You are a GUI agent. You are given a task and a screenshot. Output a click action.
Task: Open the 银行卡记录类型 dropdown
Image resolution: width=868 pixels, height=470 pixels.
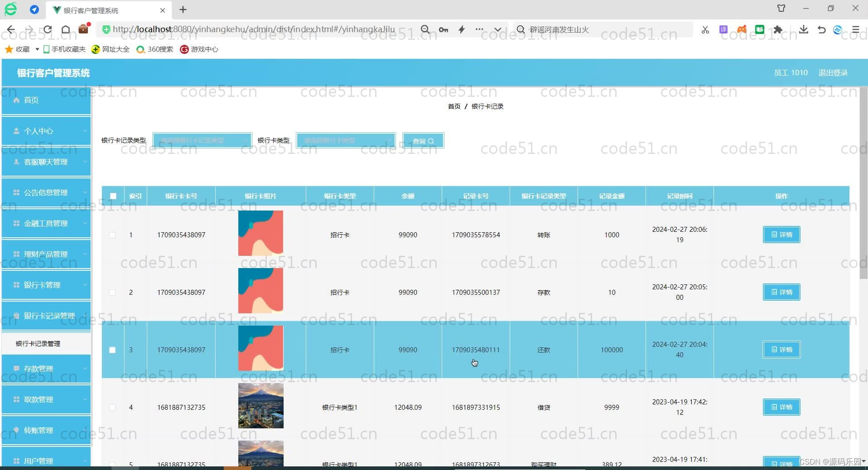[x=202, y=140]
